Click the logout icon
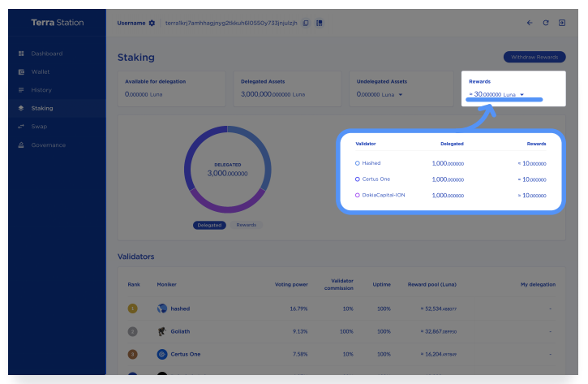This screenshot has width=588, height=384. tap(562, 23)
